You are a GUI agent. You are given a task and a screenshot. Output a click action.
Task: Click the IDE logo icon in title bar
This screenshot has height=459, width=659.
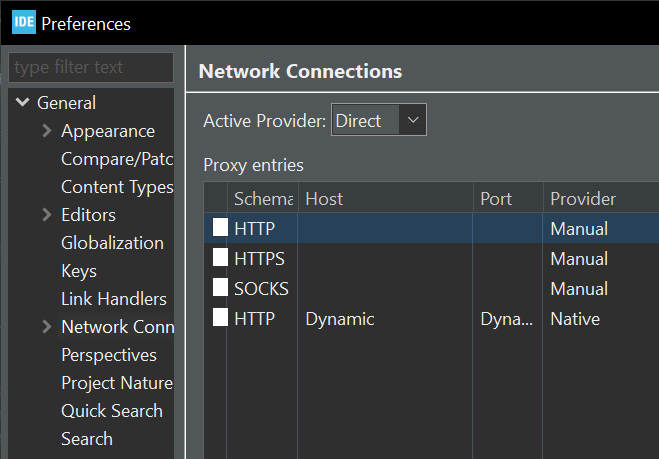pyautogui.click(x=23, y=22)
